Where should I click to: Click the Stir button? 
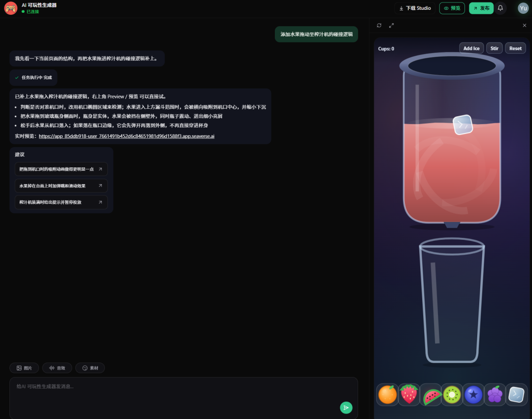495,48
